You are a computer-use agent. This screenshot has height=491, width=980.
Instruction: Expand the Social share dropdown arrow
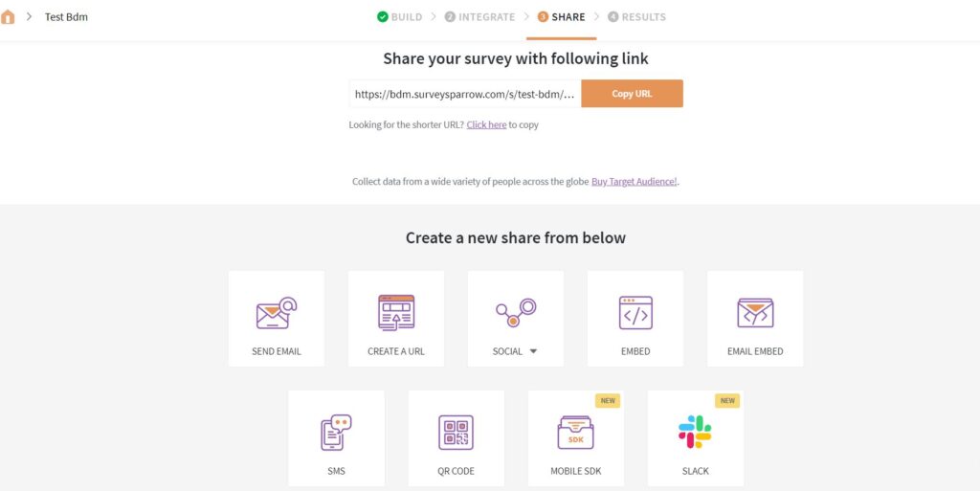533,351
